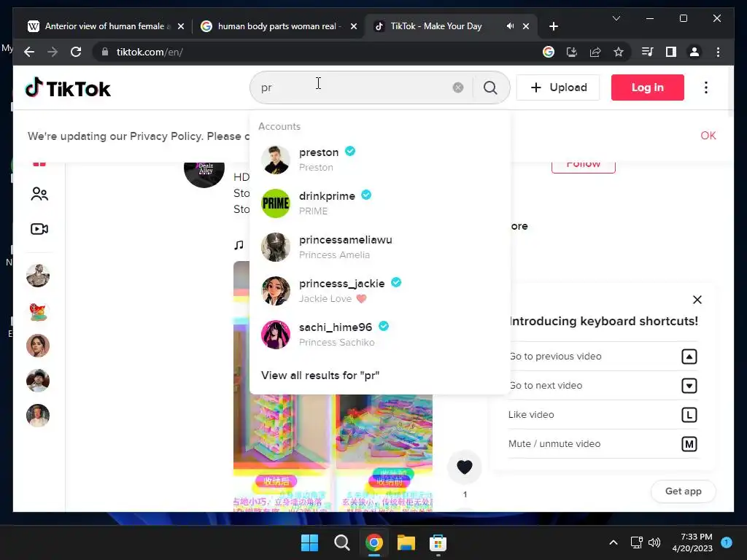747x560 pixels.
Task: Select preston account suggestion
Action: point(379,160)
